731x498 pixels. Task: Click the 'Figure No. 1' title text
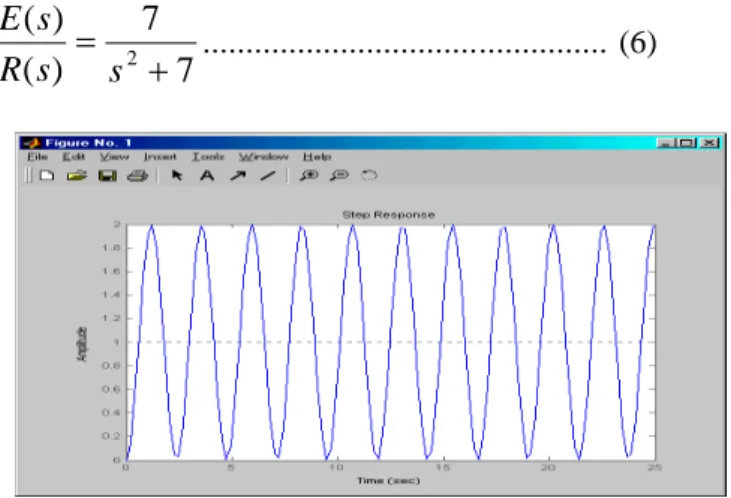88,143
